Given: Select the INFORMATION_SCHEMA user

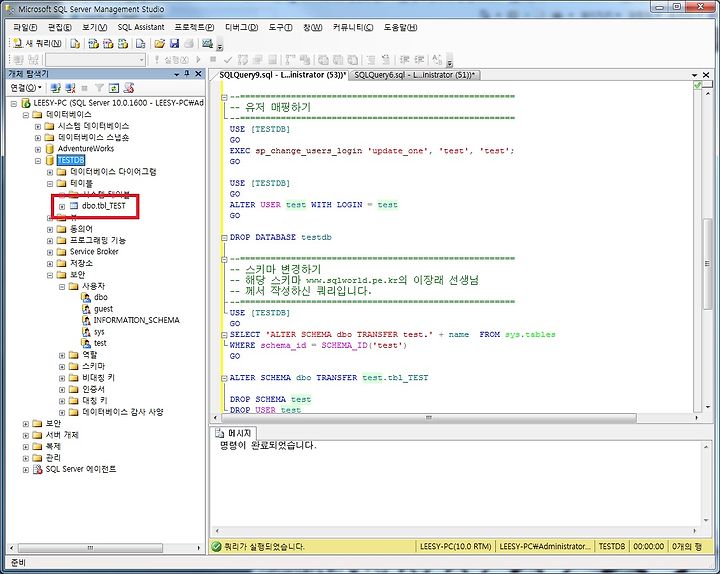Looking at the screenshot, I should [x=136, y=320].
